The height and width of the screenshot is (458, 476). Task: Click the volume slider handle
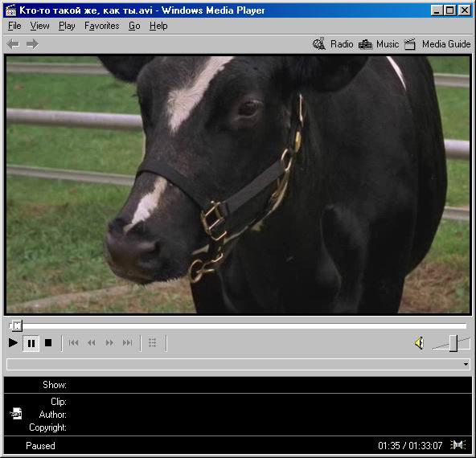453,343
